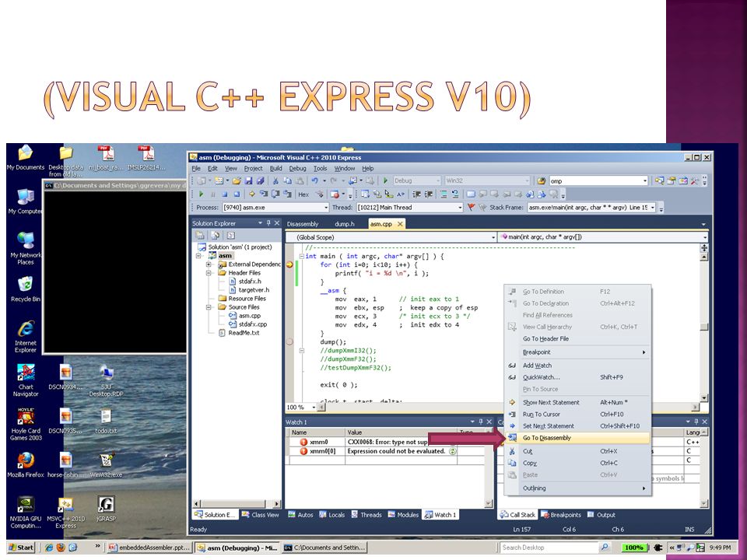Open the Output tab
Image resolution: width=747 pixels, height=560 pixels.
[601, 515]
